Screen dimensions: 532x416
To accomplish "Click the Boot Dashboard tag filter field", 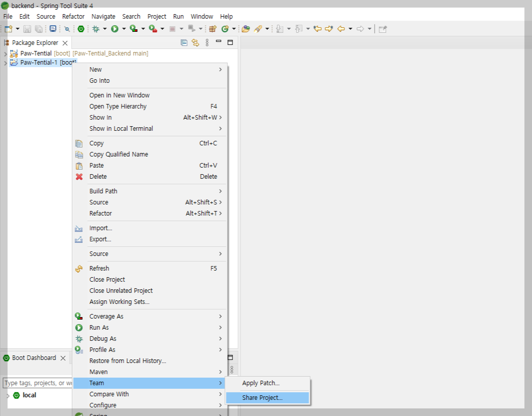I will click(x=37, y=383).
